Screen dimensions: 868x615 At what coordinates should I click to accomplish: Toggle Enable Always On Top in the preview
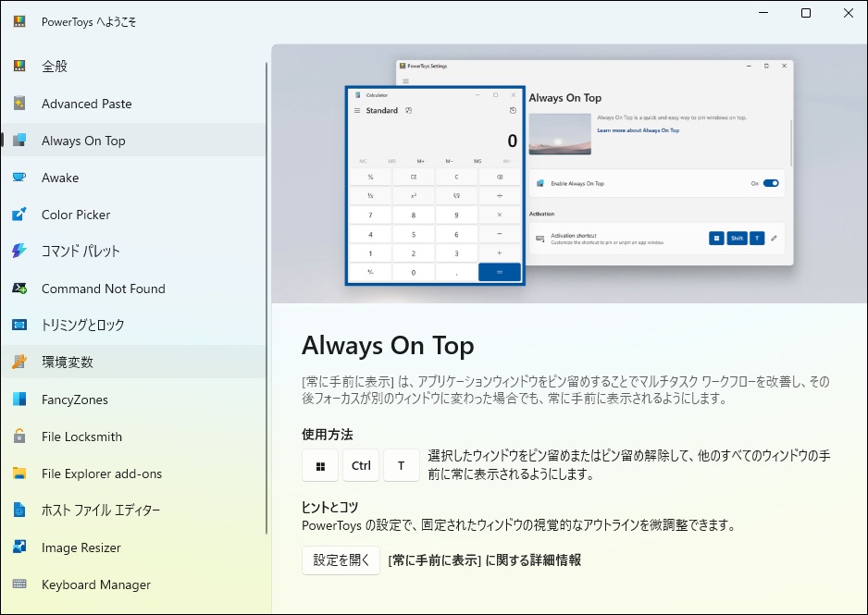click(770, 183)
